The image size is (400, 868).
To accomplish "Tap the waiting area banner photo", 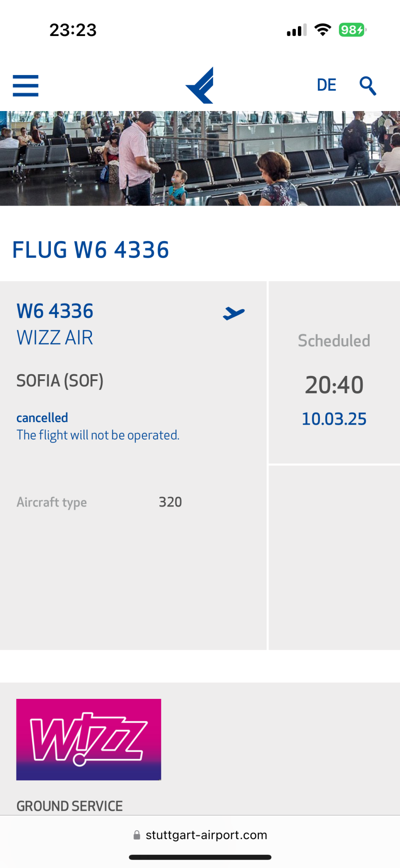I will point(200,159).
